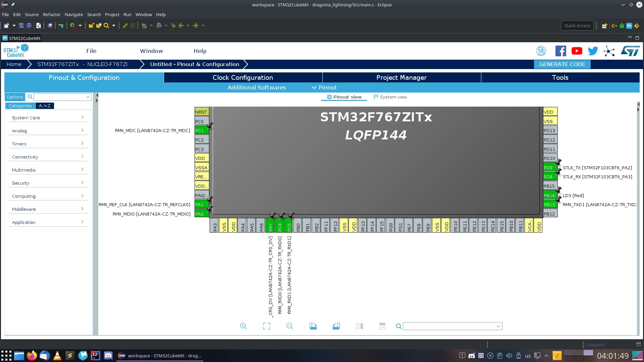Click the bottom pin search field
Screen dimensions: 644x362
tap(452, 326)
